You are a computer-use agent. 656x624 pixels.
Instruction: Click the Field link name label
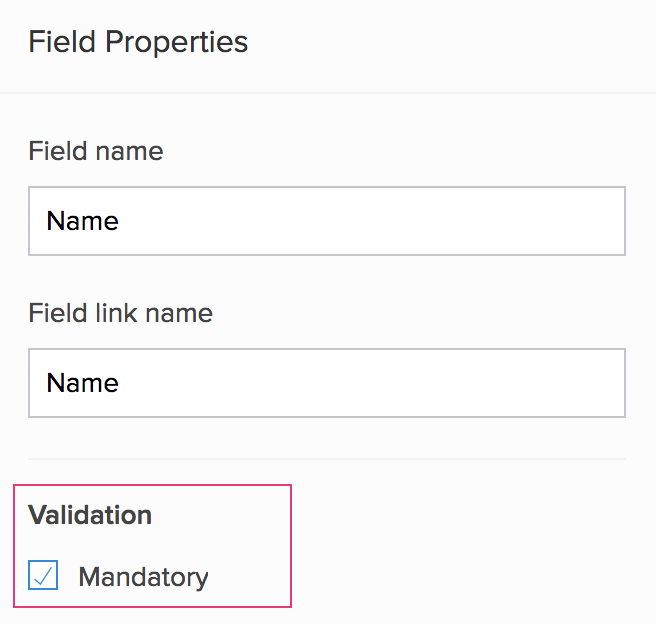pyautogui.click(x=120, y=313)
